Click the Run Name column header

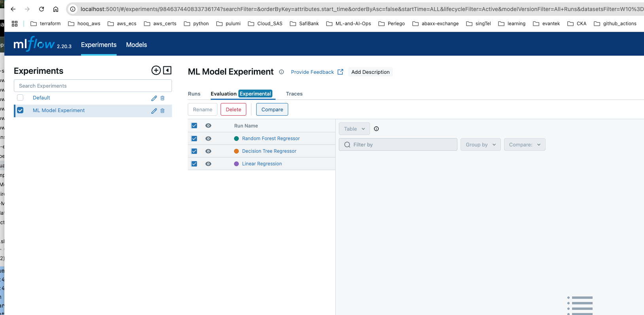pos(246,126)
